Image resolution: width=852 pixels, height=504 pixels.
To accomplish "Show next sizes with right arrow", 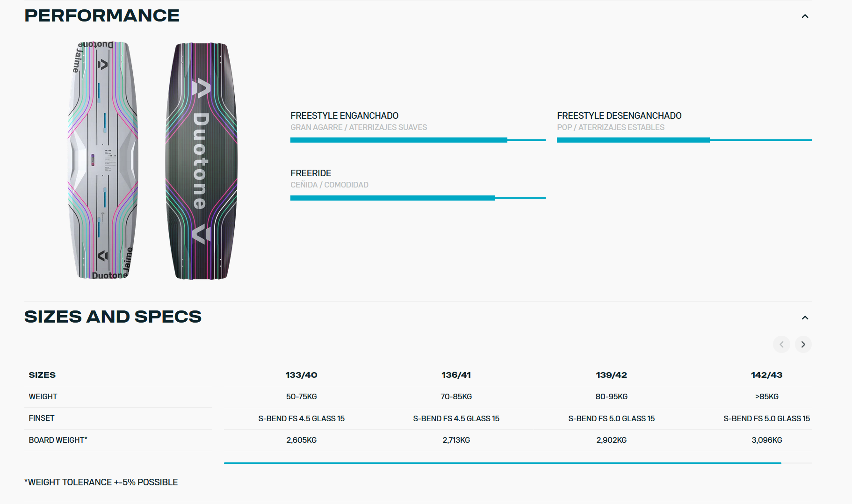I will [803, 345].
